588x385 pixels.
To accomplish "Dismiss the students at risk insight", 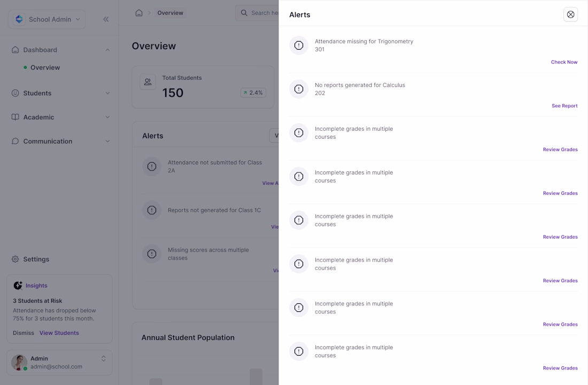I will tap(24, 333).
